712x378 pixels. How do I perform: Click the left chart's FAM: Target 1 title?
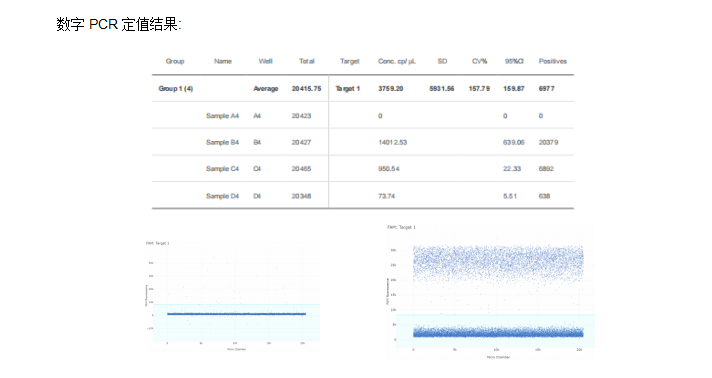(x=158, y=244)
